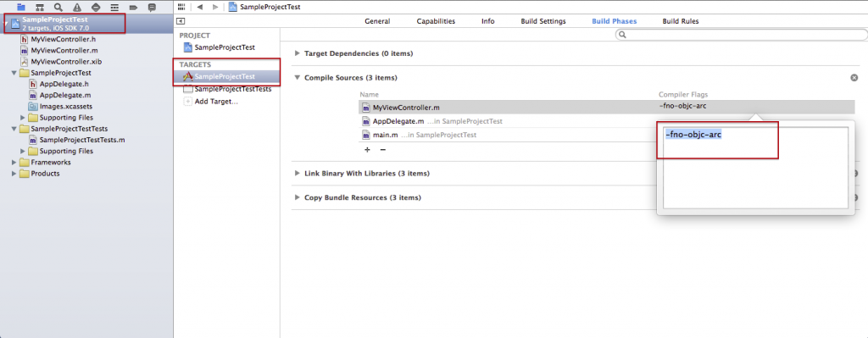Expand Copy Bundle Resources section
The width and height of the screenshot is (868, 338).
tap(298, 197)
